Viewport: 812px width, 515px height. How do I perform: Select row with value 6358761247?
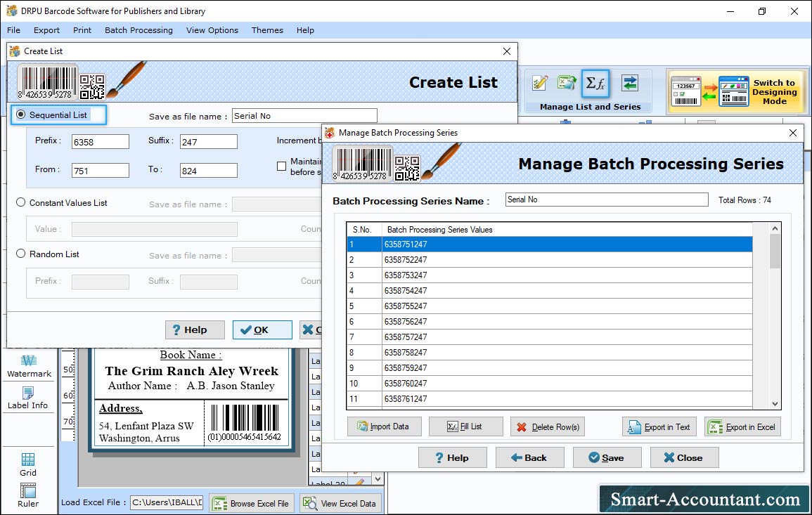coord(550,399)
